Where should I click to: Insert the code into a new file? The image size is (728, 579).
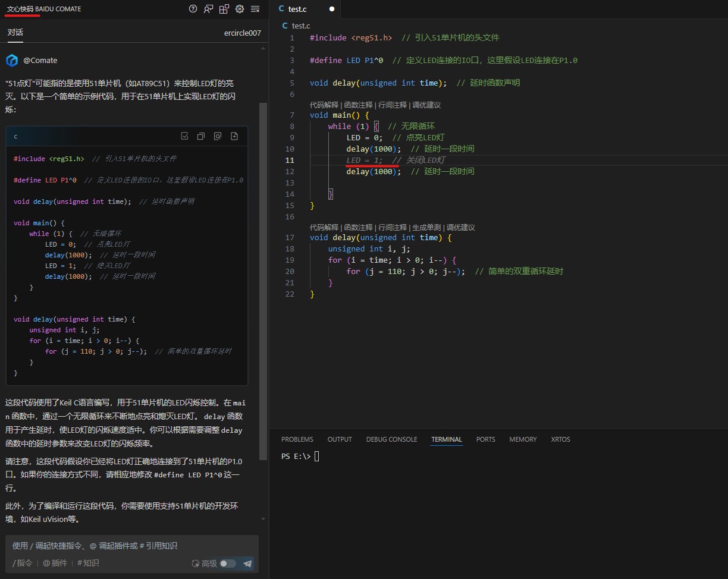point(234,136)
